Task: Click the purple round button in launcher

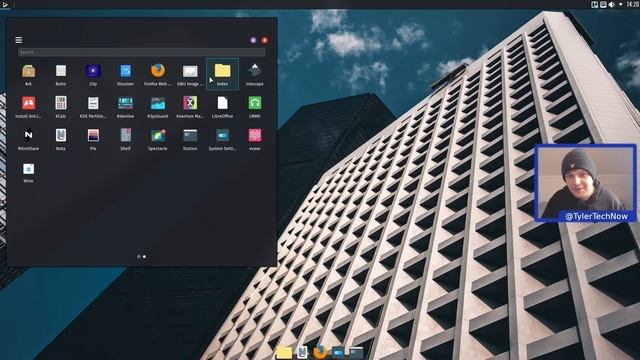Action: [x=253, y=40]
